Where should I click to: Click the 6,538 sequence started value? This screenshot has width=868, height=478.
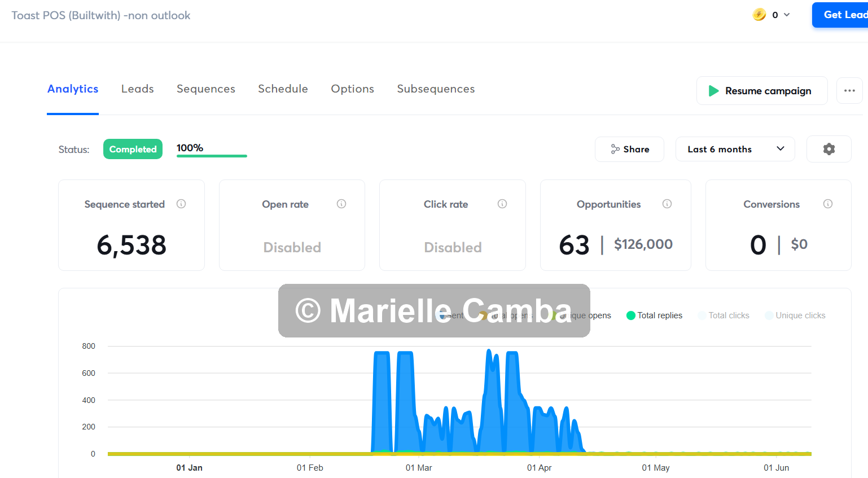tap(131, 245)
